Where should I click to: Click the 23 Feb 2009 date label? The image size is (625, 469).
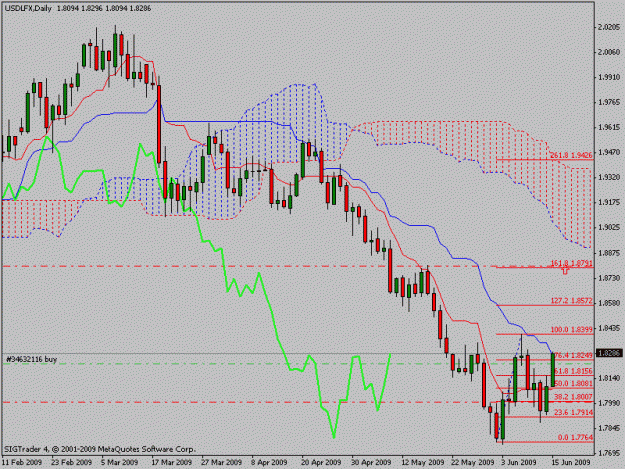pyautogui.click(x=72, y=463)
